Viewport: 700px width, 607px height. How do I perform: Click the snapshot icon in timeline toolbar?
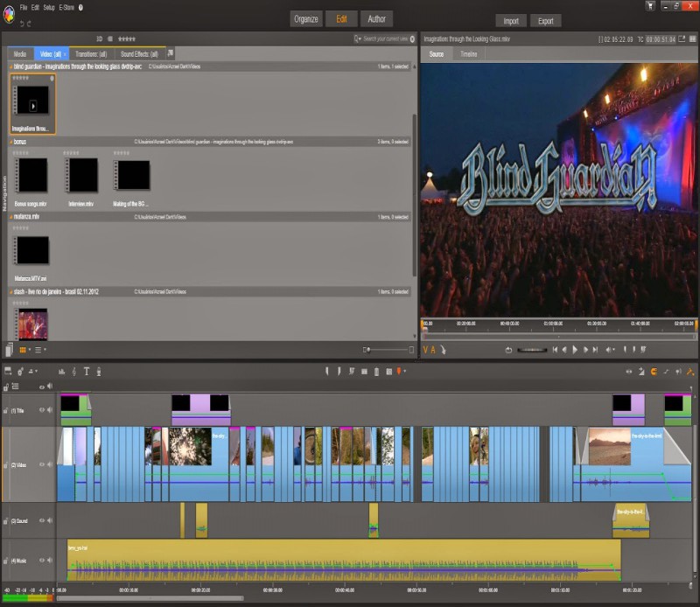[x=388, y=372]
